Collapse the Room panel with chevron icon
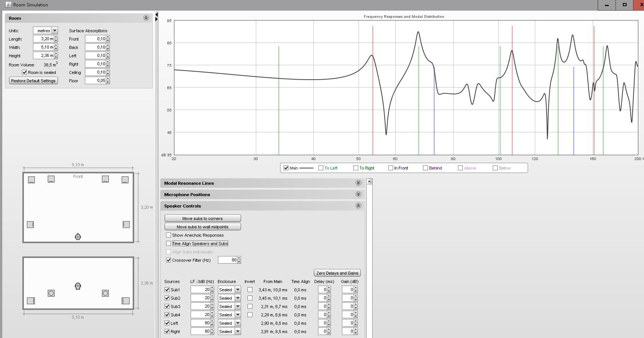 point(146,18)
